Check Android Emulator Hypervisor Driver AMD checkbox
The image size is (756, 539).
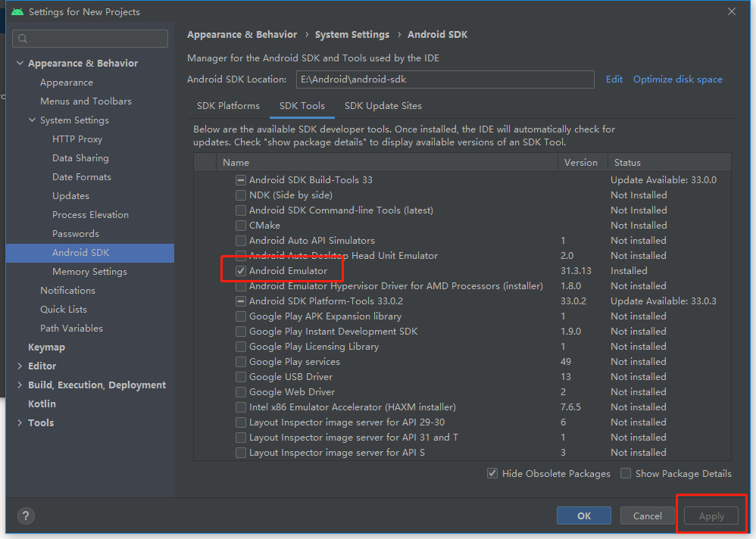[x=241, y=286]
